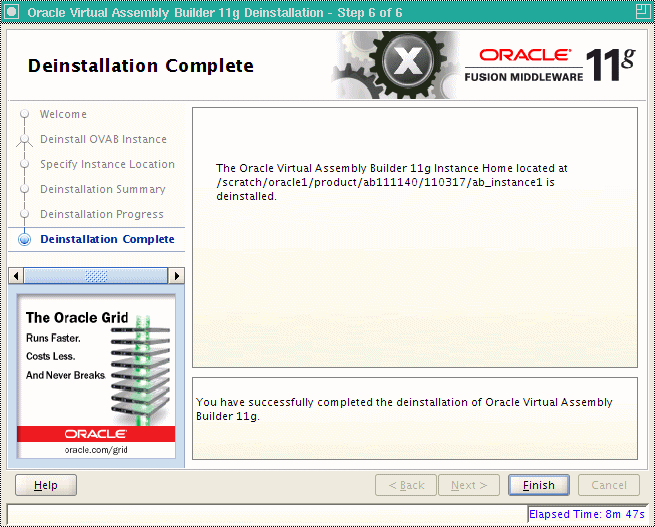Select the Welcome step in navigation
Viewport: 655px width, 527px height.
[x=63, y=114]
